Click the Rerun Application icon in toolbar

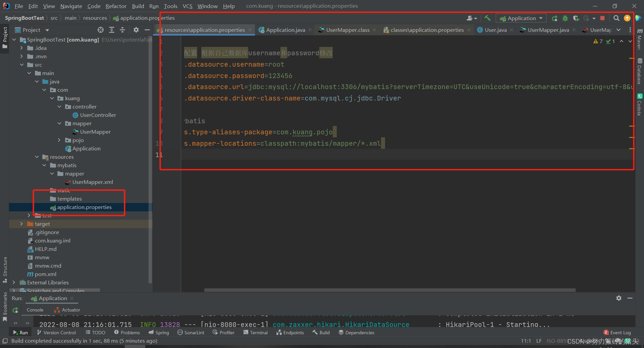(x=555, y=18)
